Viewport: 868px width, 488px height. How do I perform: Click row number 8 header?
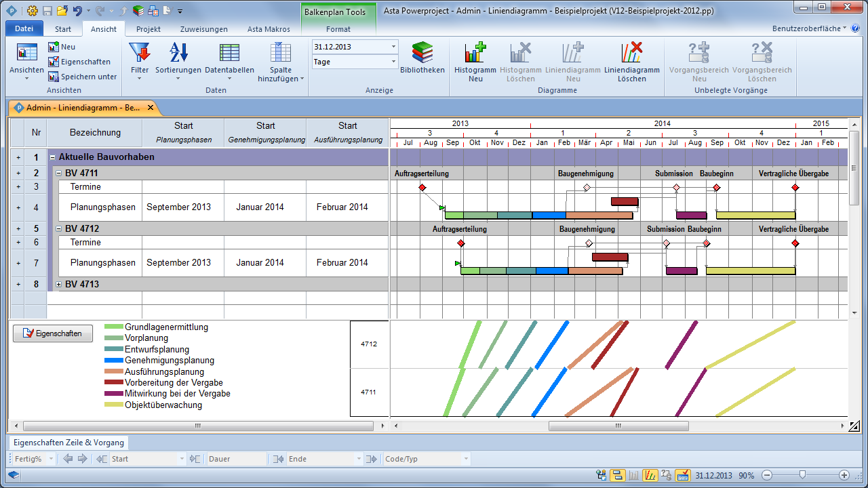click(36, 285)
